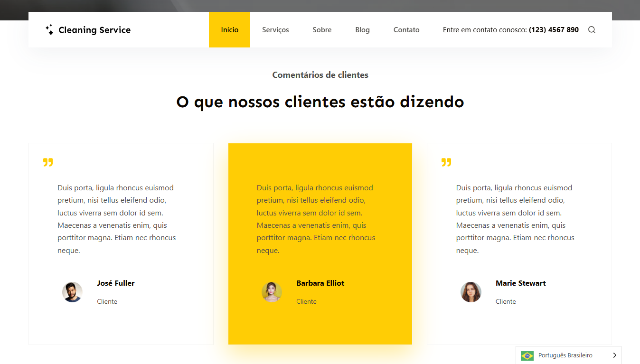Image resolution: width=640 pixels, height=364 pixels.
Task: Click the sparkle logo icon
Action: [49, 30]
